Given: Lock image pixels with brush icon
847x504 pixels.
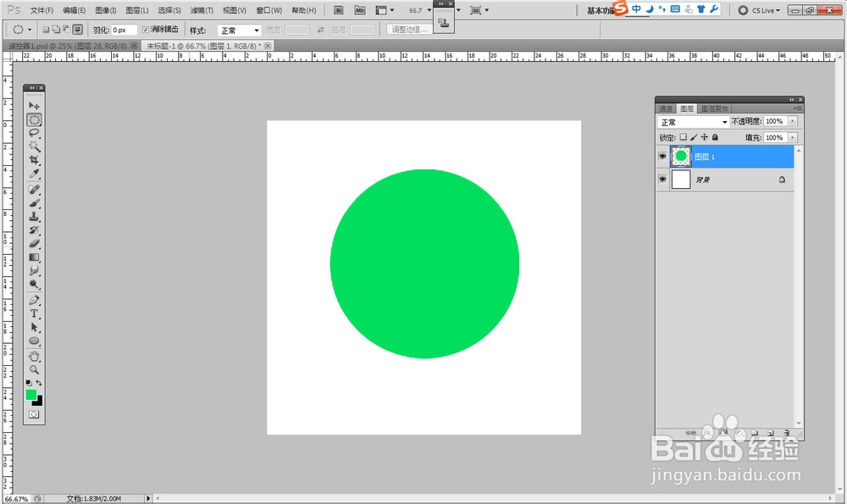Looking at the screenshot, I should click(x=694, y=137).
